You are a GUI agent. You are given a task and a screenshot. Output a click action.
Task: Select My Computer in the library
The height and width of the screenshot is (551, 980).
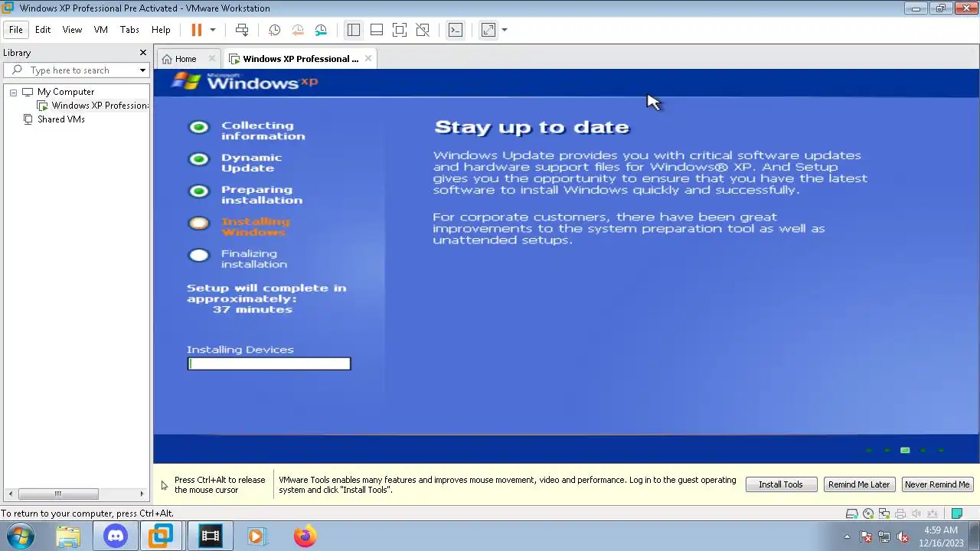pos(66,92)
